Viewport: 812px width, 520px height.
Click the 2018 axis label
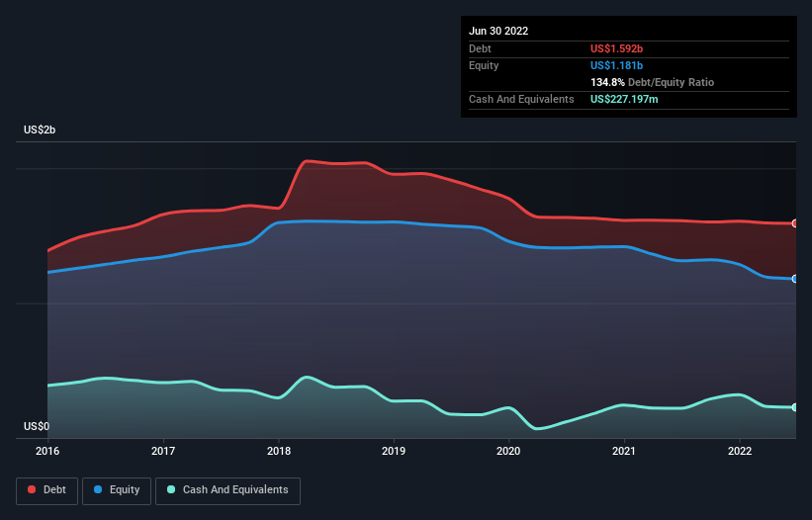(x=279, y=451)
